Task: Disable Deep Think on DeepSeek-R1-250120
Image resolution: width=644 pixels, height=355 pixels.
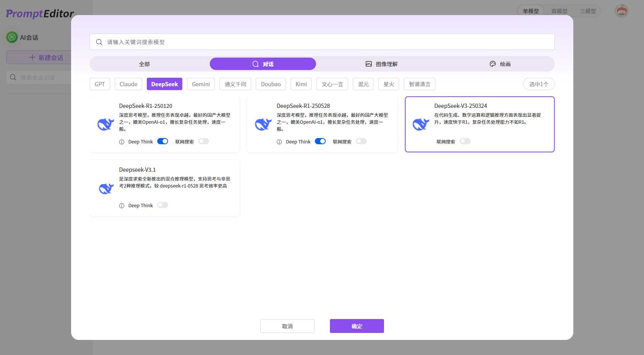Action: (x=163, y=141)
